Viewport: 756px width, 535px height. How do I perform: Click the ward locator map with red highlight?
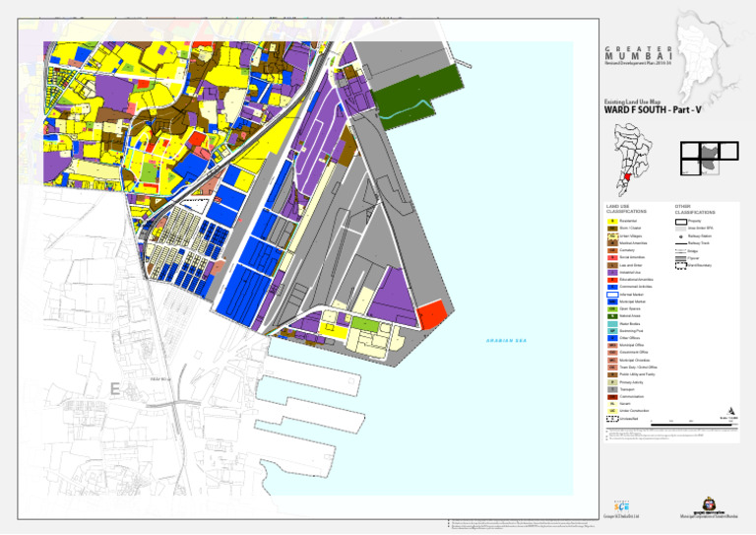pos(633,160)
